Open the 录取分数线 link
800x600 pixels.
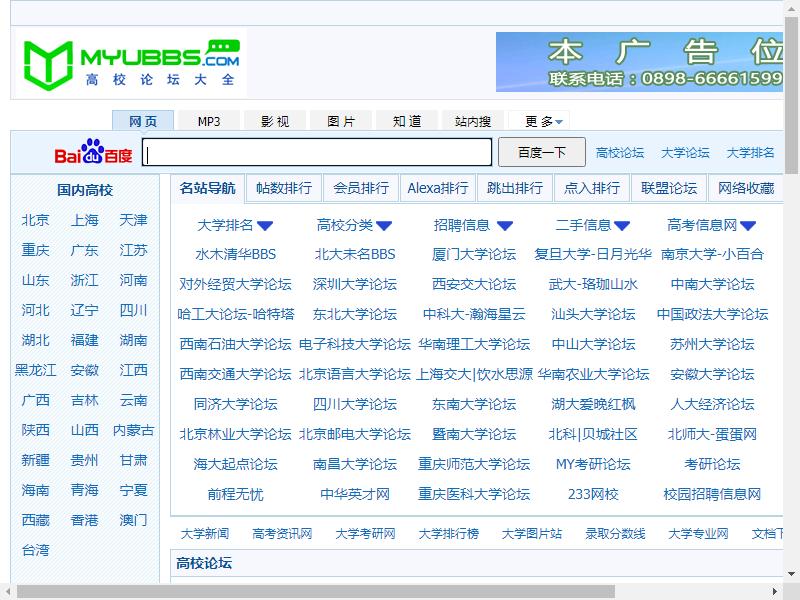(615, 534)
